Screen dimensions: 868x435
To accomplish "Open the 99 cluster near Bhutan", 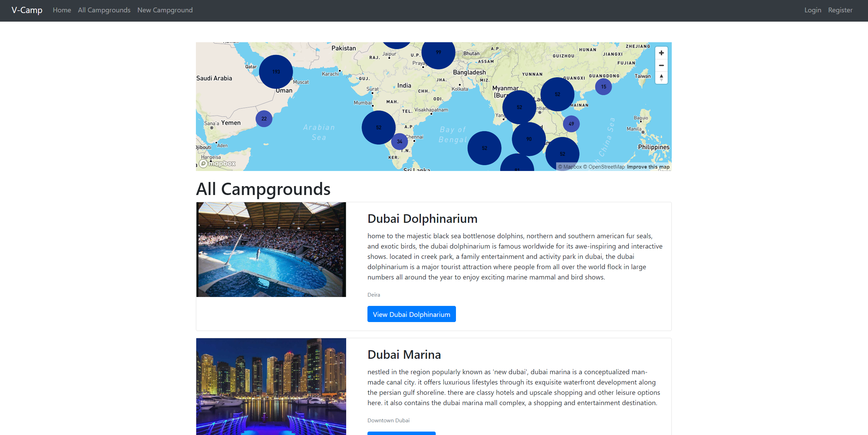I will click(x=438, y=53).
